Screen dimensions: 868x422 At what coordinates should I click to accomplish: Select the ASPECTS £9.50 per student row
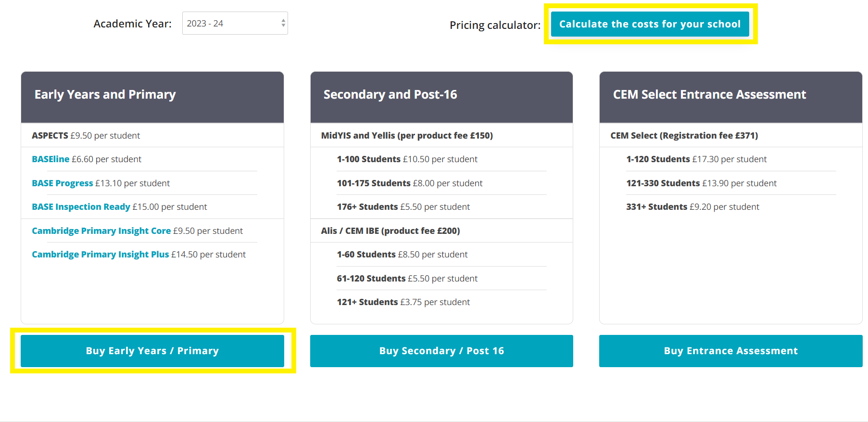pos(86,136)
